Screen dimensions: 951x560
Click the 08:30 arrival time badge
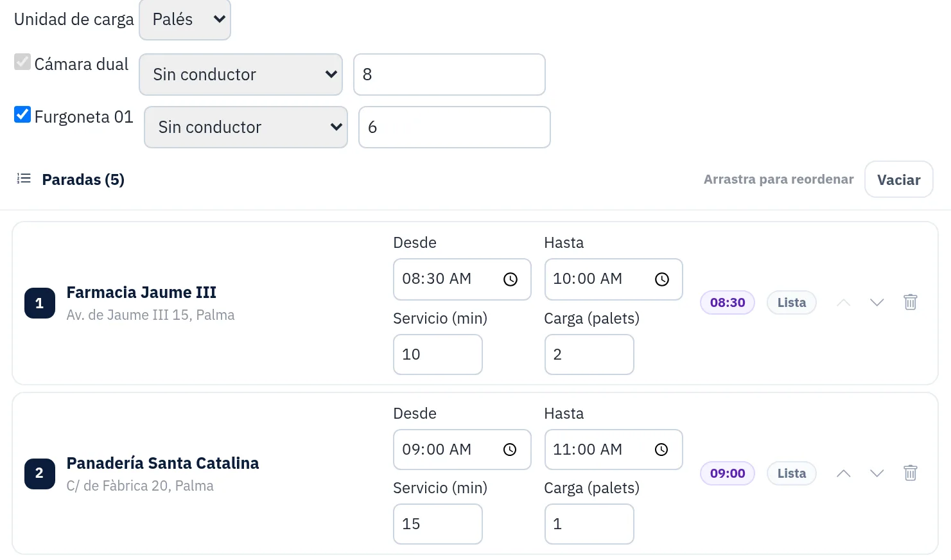point(728,302)
